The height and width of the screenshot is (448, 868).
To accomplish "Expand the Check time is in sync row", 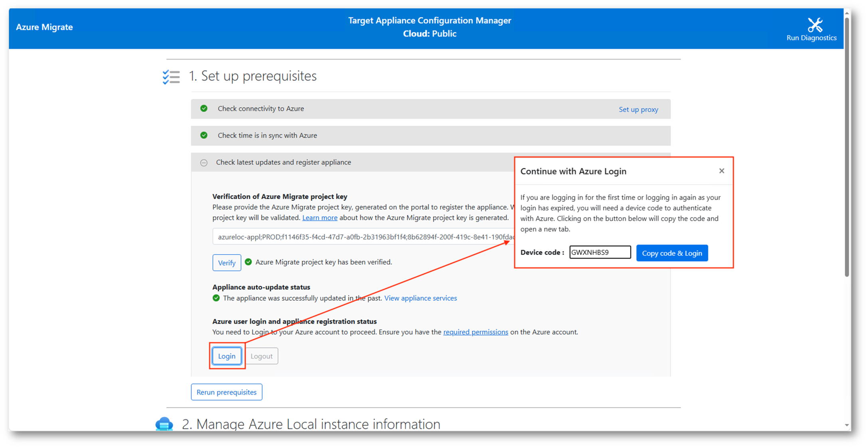I will tap(267, 135).
